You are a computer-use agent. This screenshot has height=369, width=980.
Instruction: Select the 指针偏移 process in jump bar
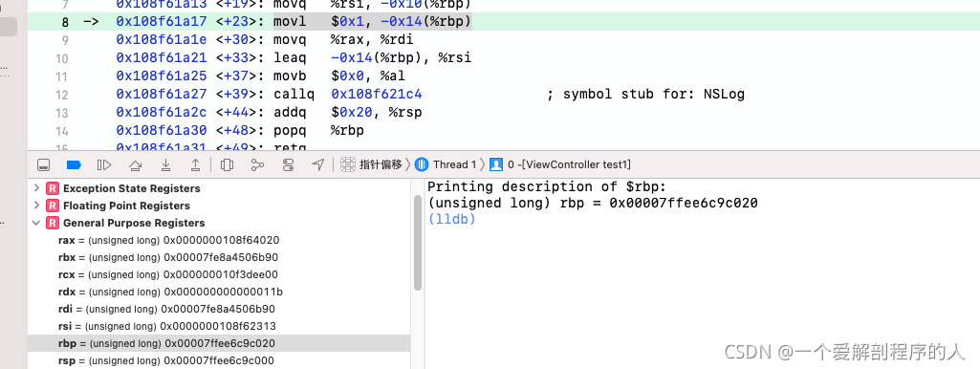coord(372,164)
